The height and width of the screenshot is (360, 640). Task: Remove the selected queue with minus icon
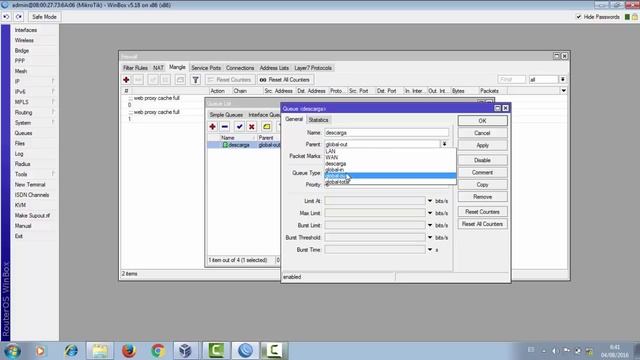[x=224, y=127]
